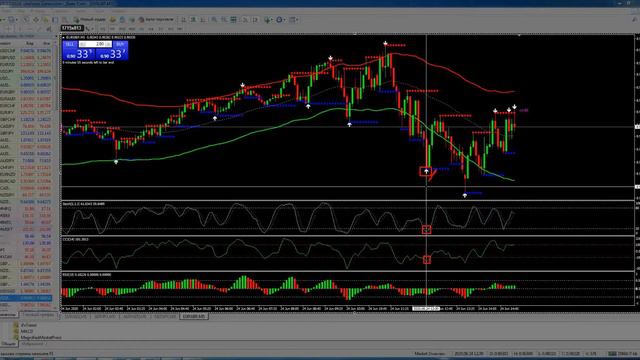This screenshot has height=360, width=640.
Task: Collapse the one-click trading panel arrow
Action: pos(64,38)
